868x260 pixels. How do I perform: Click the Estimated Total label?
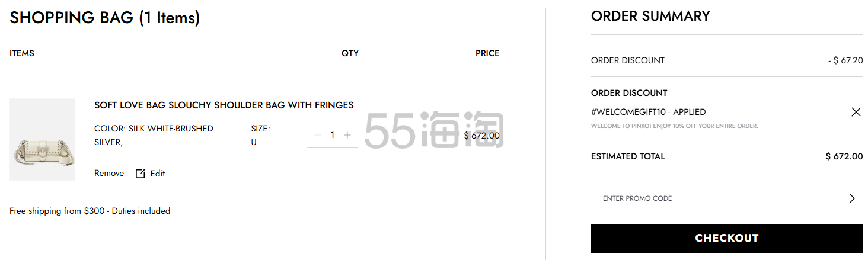628,156
